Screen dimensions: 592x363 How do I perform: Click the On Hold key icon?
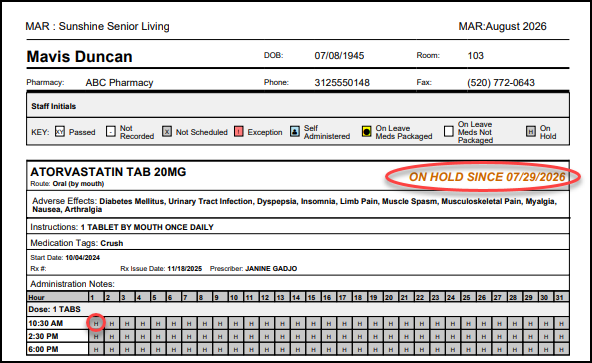530,131
